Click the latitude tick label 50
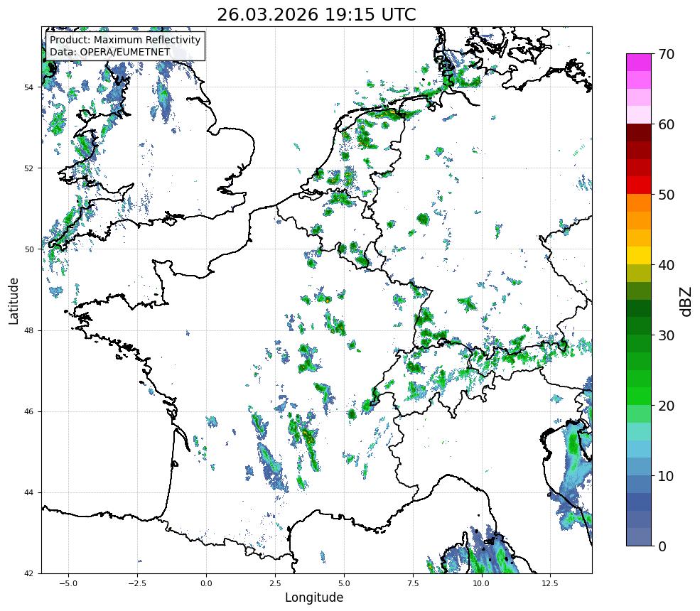700x611 pixels. coord(28,249)
